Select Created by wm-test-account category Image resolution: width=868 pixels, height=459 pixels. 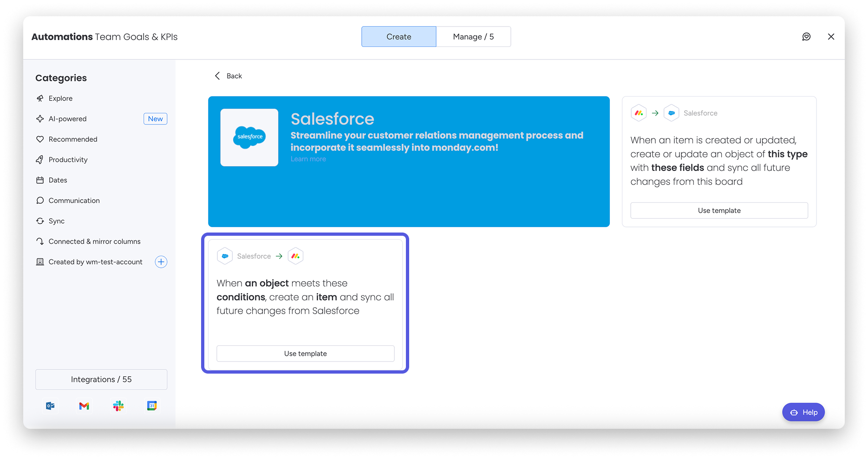click(x=95, y=262)
